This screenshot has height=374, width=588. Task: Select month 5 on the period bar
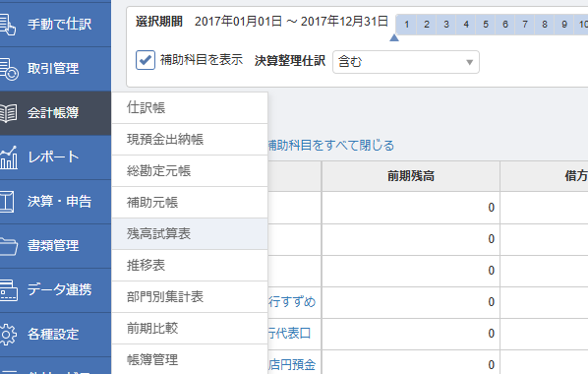(486, 25)
